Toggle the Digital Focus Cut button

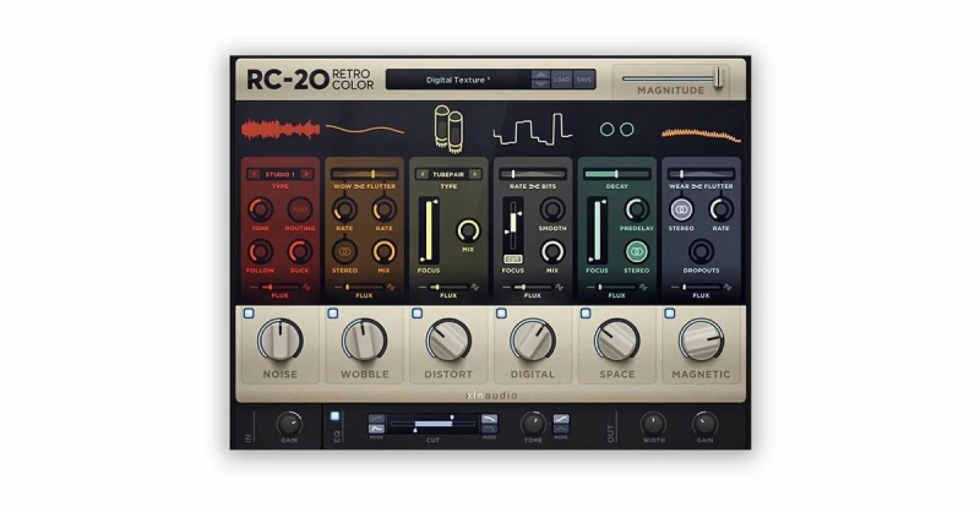tap(512, 260)
